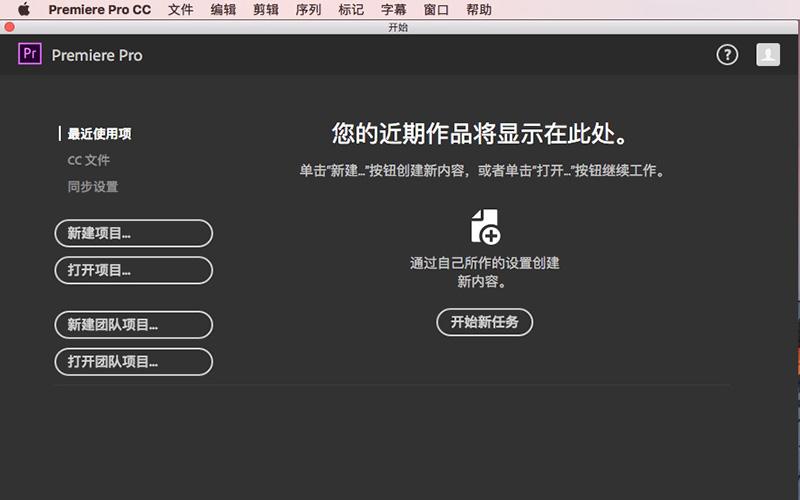The image size is (800, 500).
Task: Click the 打开团队项目... button
Action: (x=134, y=362)
